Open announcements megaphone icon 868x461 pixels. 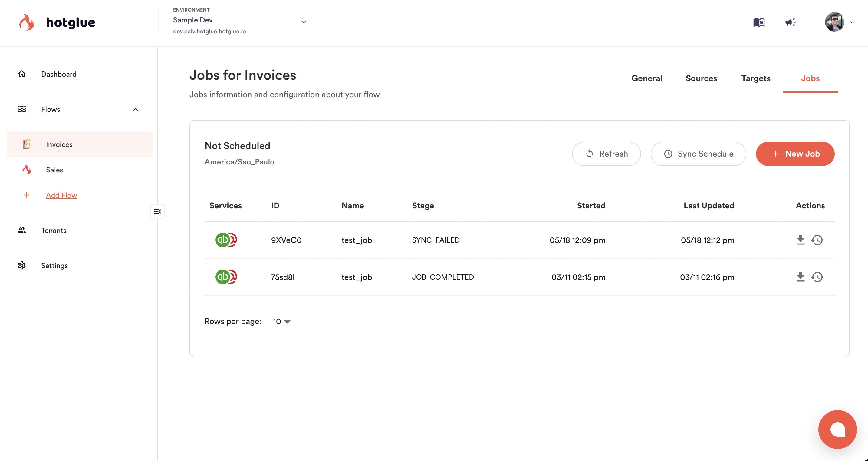pos(790,23)
